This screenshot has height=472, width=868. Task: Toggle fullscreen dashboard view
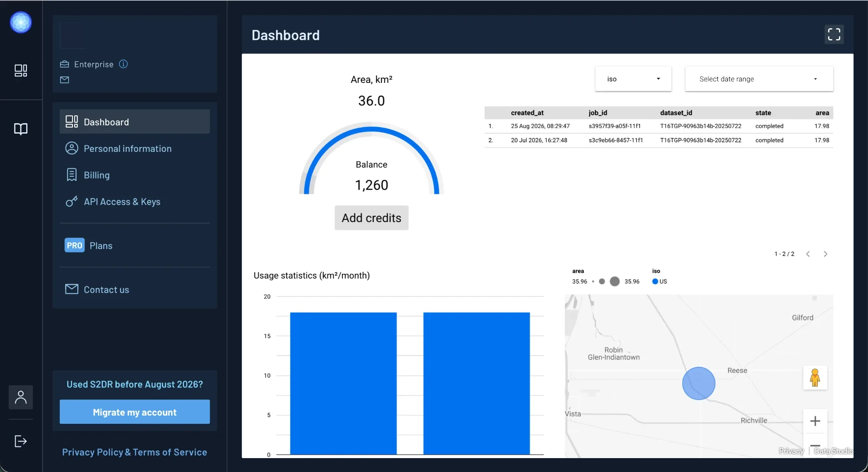click(834, 34)
